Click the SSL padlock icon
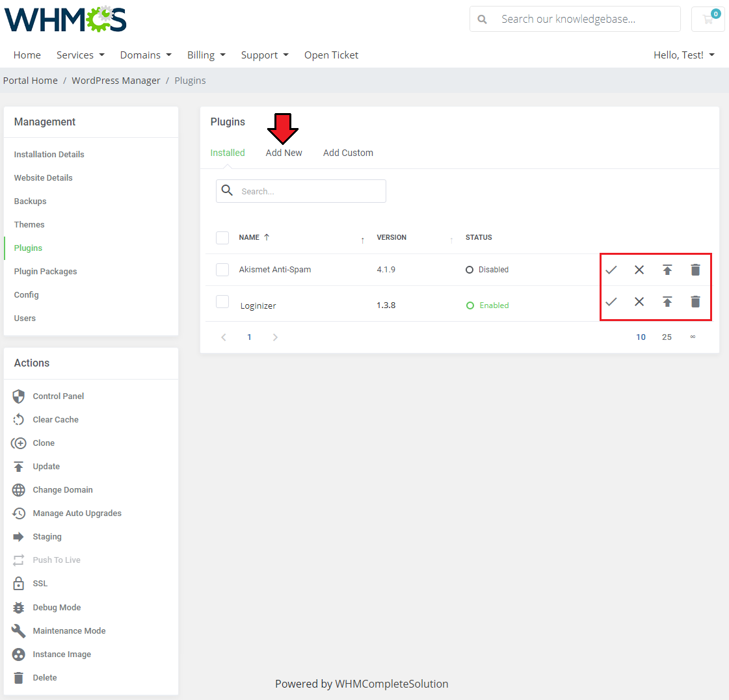 click(19, 584)
